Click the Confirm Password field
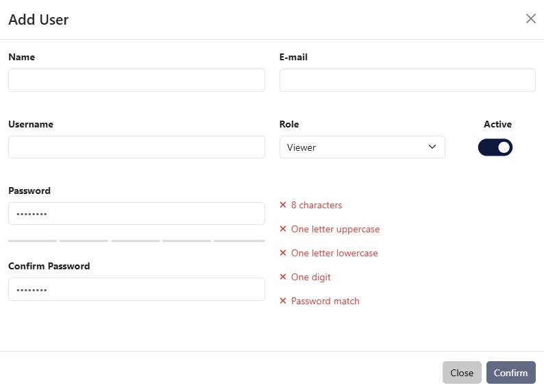This screenshot has width=544, height=392. click(x=136, y=289)
